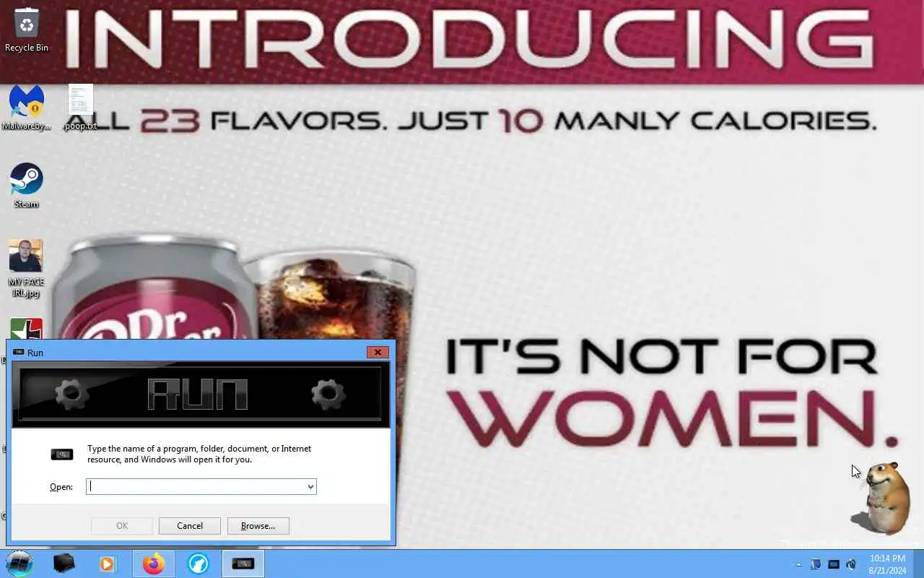Click the Run dialog taskbar button
This screenshot has height=578, width=924.
point(243,564)
